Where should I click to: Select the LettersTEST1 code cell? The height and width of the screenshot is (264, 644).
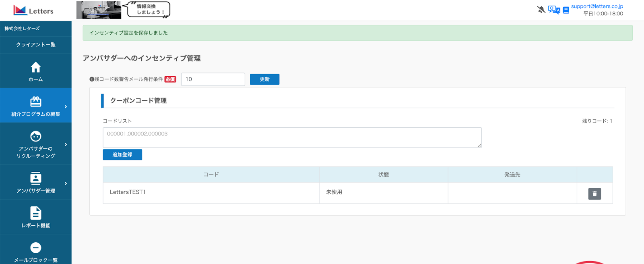[x=211, y=193]
